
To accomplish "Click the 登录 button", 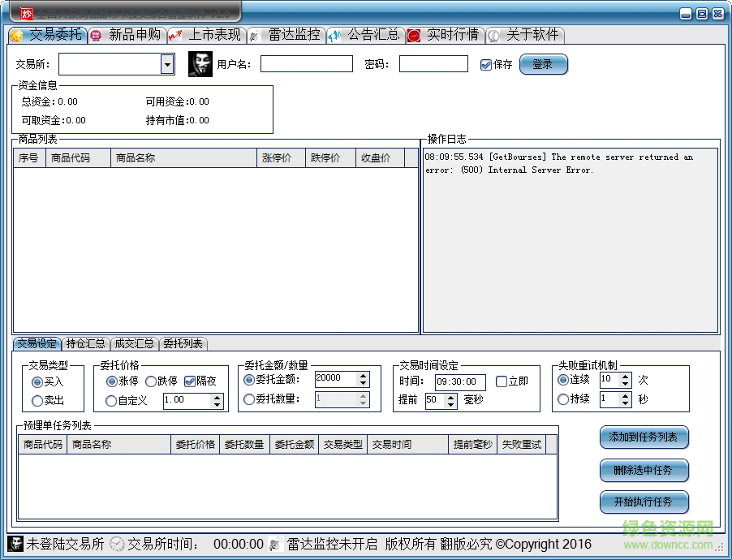I will point(543,64).
